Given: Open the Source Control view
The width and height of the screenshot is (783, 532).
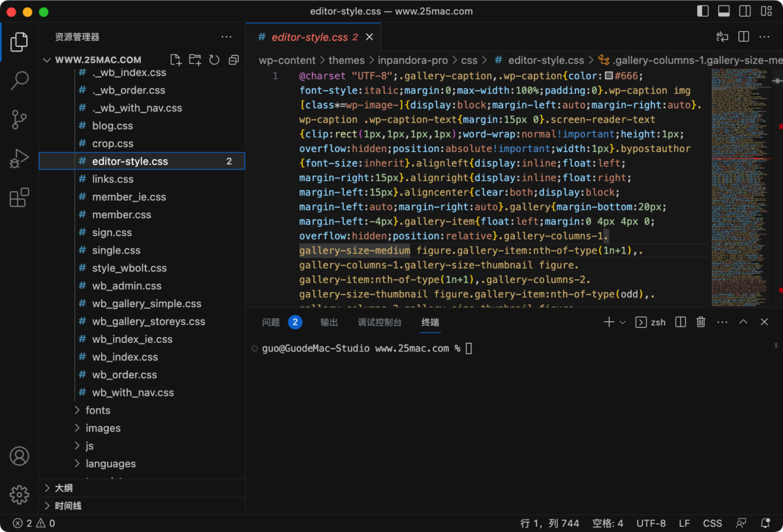Looking at the screenshot, I should (x=19, y=119).
